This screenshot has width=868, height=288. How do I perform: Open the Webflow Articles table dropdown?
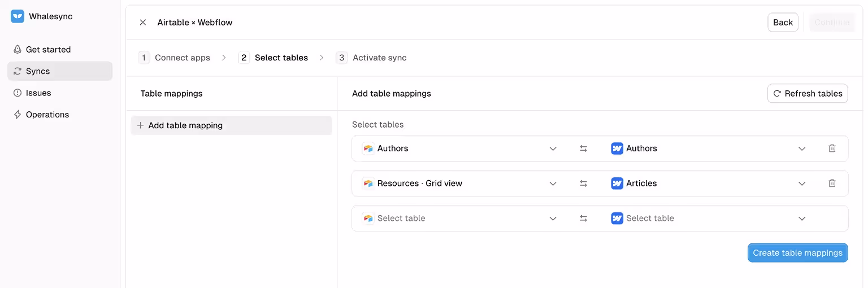pos(709,184)
